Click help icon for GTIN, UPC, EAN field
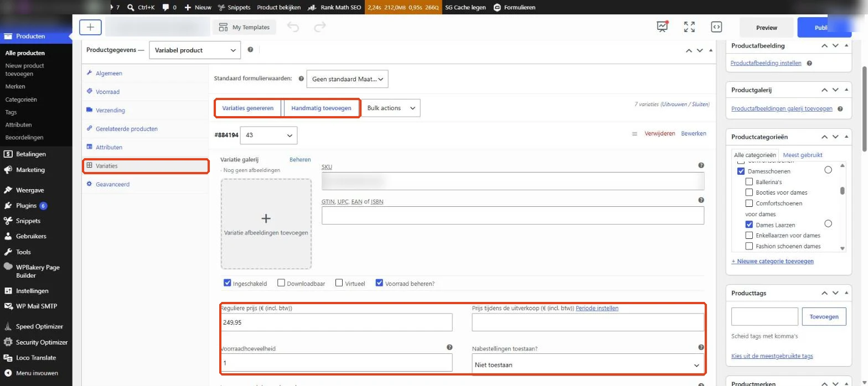The width and height of the screenshot is (868, 386). pos(701,200)
